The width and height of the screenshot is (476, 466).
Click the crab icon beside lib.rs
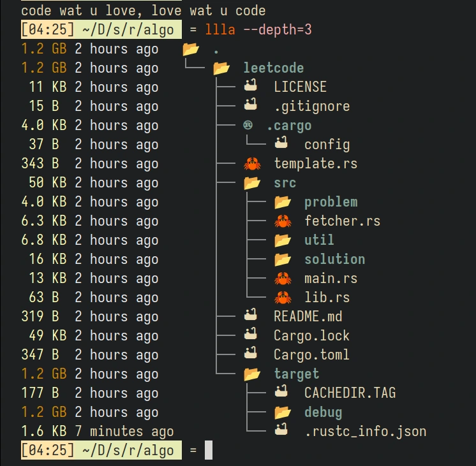point(282,298)
